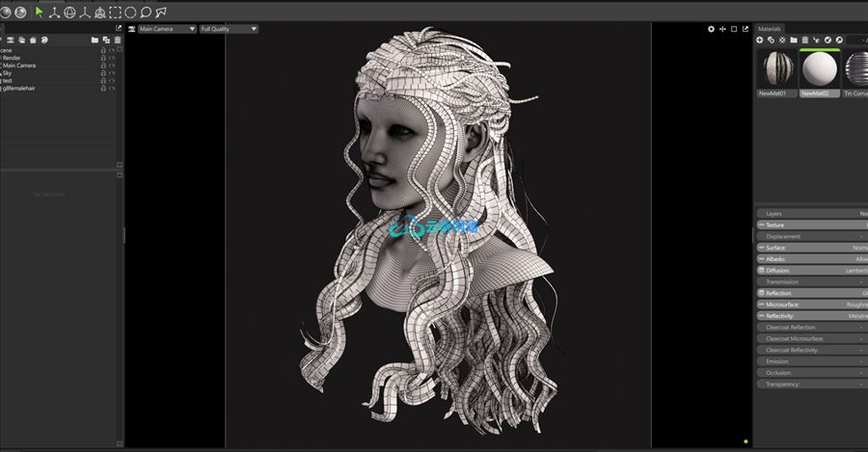Open the Full Quality dropdown
868x452 pixels.
tap(229, 29)
